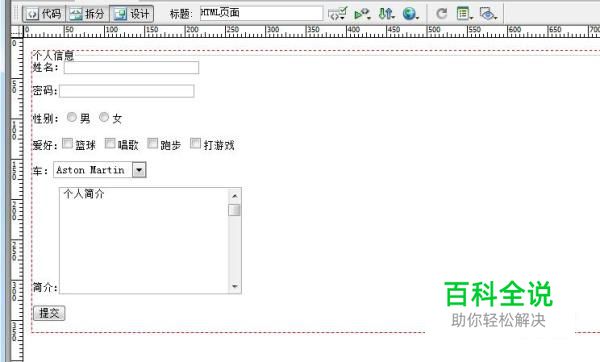600x362 pixels.
Task: Click the 爱好: label text
Action: pyautogui.click(x=45, y=145)
